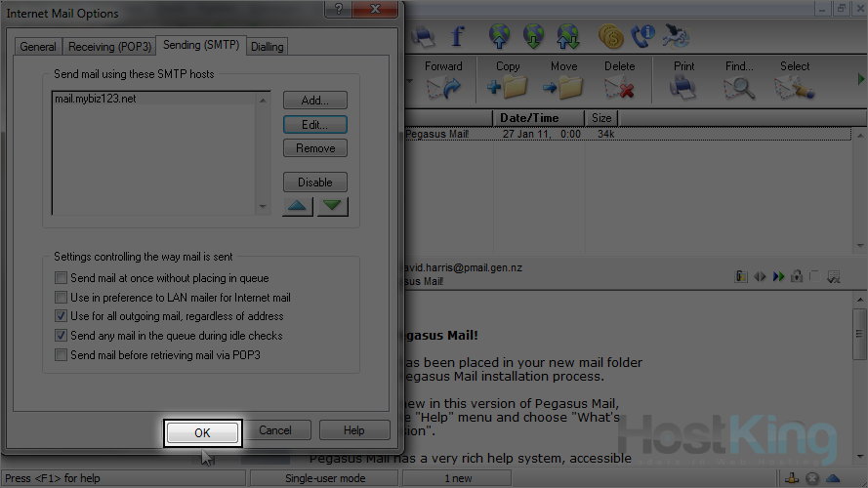This screenshot has height=488, width=868.
Task: Uncheck 'Use for all outgoing mail, regardless of address'
Action: click(62, 316)
